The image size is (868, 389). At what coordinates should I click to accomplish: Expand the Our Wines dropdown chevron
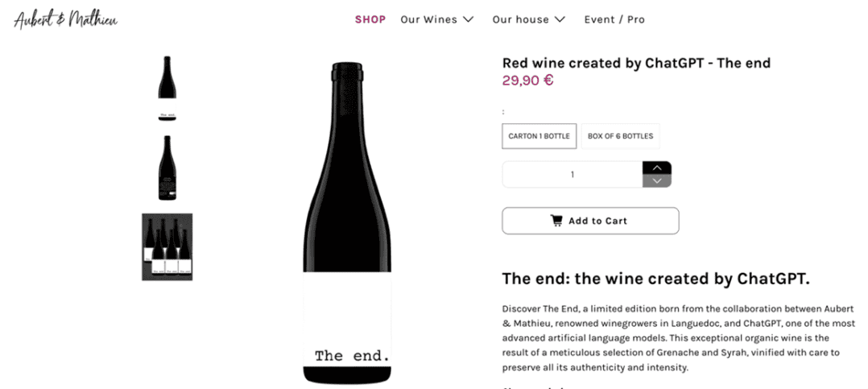tap(469, 19)
